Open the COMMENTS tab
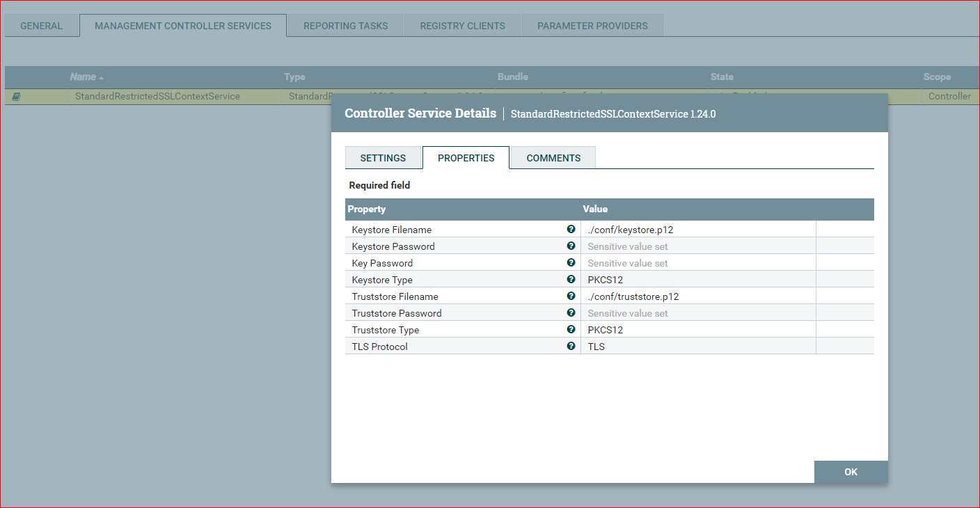 pyautogui.click(x=552, y=157)
